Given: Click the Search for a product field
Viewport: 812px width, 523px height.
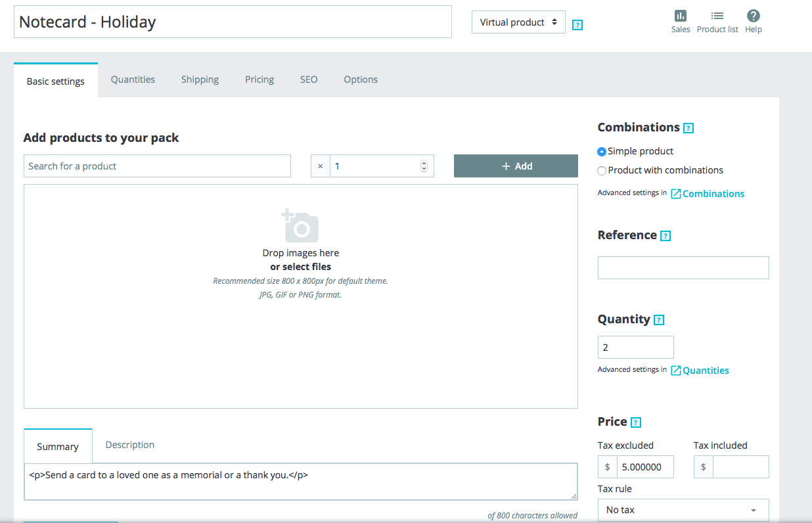Looking at the screenshot, I should pos(157,166).
